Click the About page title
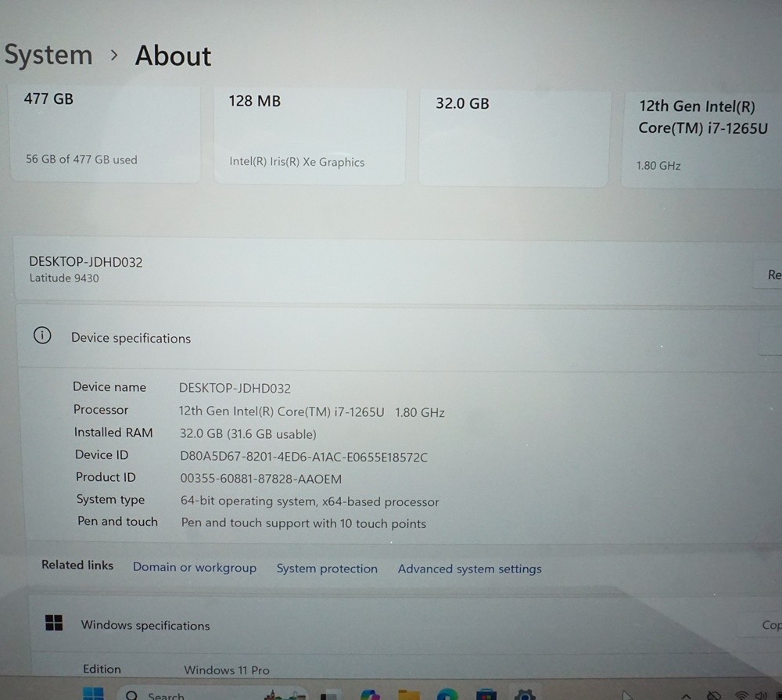This screenshot has height=700, width=782. 173,56
